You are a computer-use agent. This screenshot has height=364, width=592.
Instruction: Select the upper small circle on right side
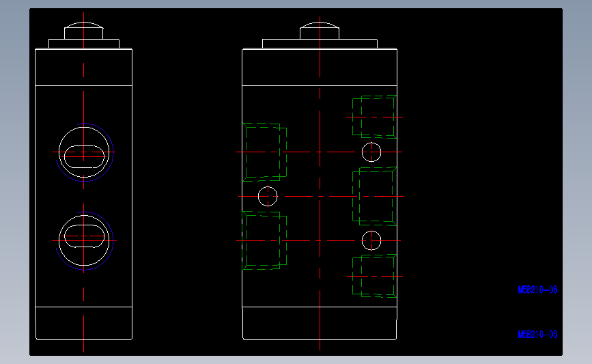point(371,152)
